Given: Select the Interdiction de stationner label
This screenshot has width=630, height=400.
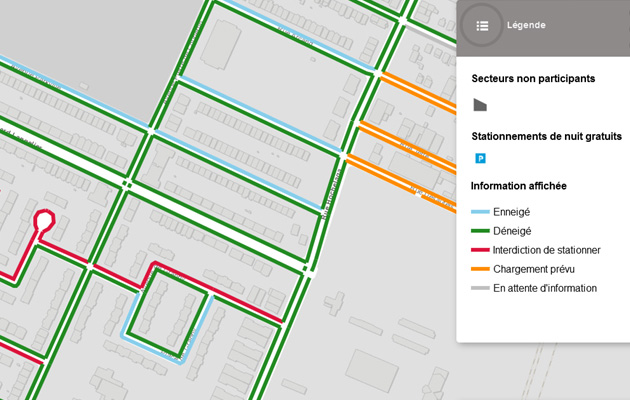Looking at the screenshot, I should pos(546,250).
